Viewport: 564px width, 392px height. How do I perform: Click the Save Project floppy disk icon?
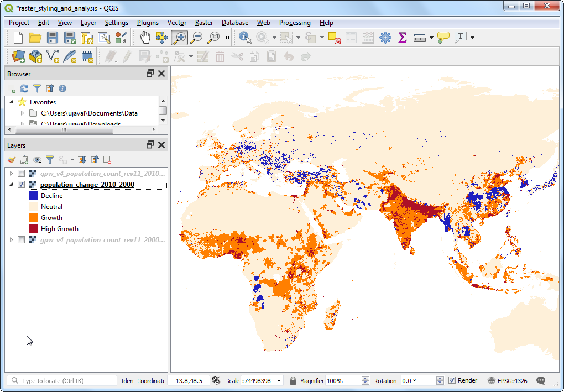(53, 38)
